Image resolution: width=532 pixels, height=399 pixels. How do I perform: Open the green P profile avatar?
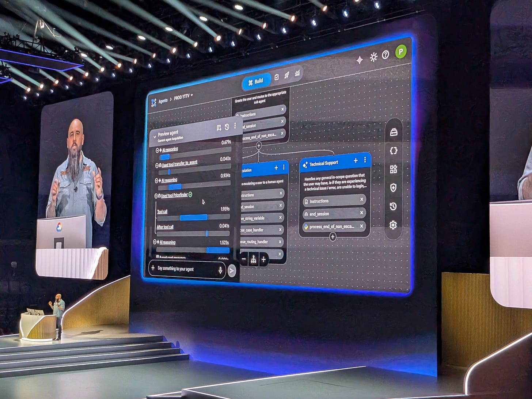[x=401, y=52]
